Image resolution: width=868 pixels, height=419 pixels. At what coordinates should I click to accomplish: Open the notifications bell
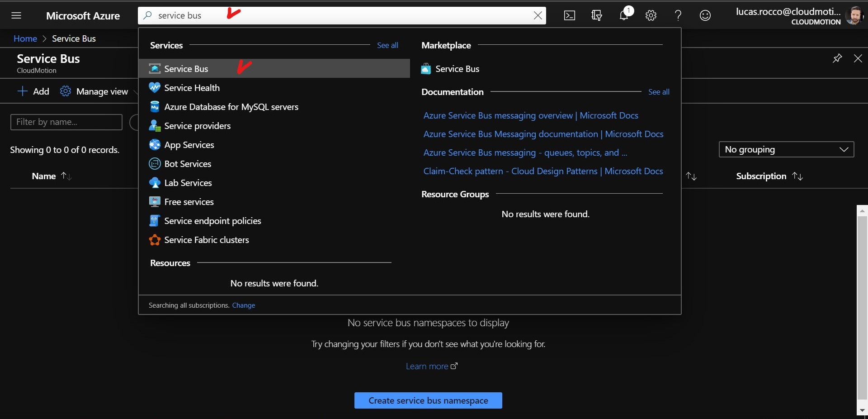tap(624, 15)
